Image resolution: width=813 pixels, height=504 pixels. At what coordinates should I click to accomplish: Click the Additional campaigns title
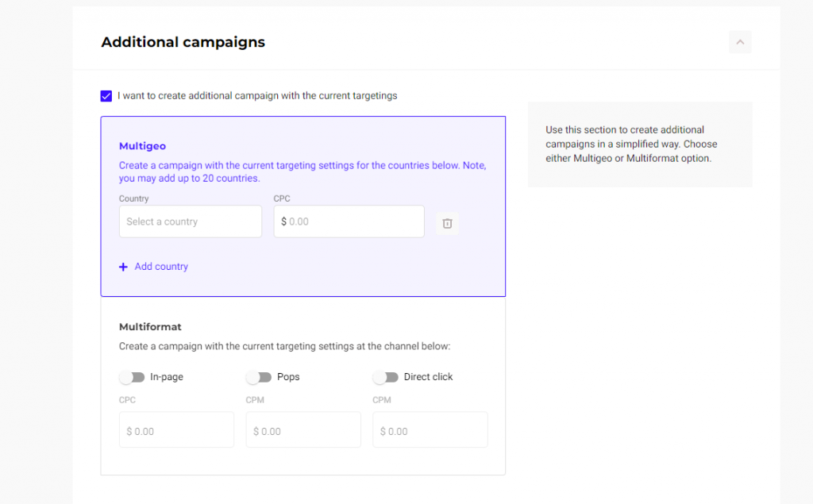(x=183, y=42)
